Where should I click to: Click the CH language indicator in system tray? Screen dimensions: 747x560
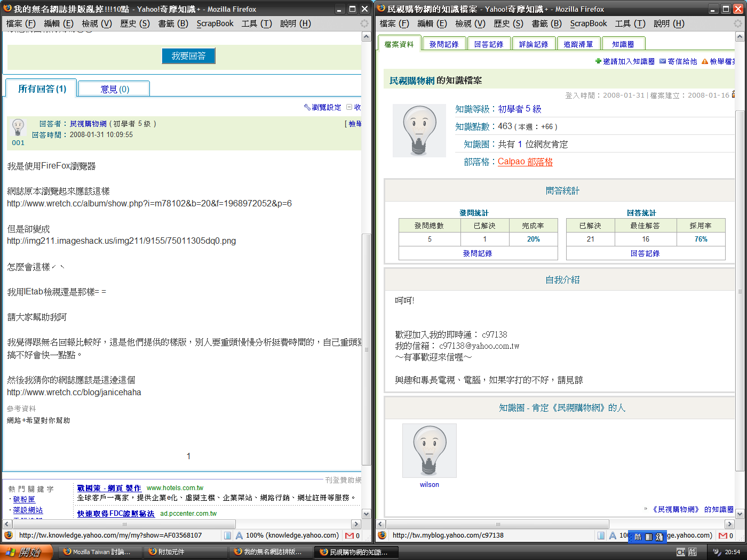pos(680,552)
